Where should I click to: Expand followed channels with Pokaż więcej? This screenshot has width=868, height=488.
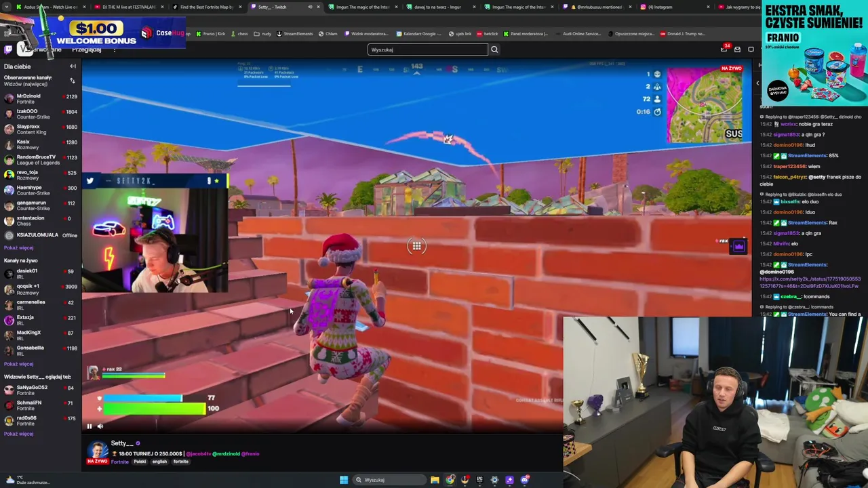pyautogui.click(x=18, y=248)
